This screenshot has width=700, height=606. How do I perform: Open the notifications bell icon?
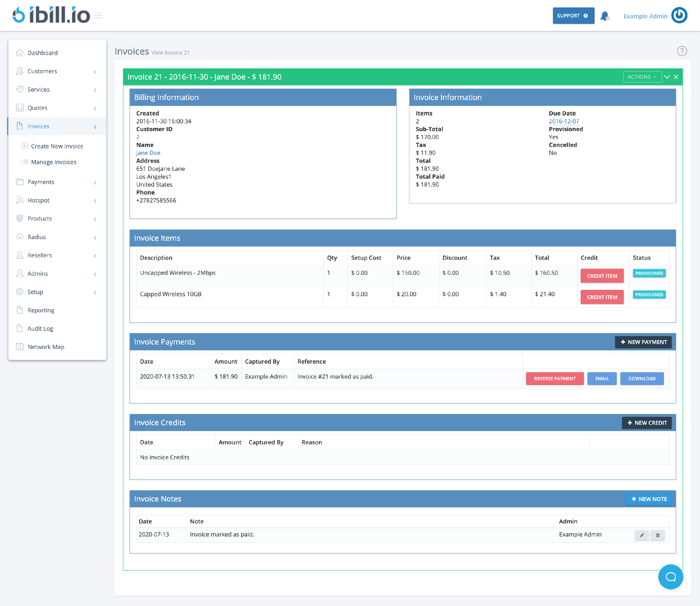tap(605, 16)
